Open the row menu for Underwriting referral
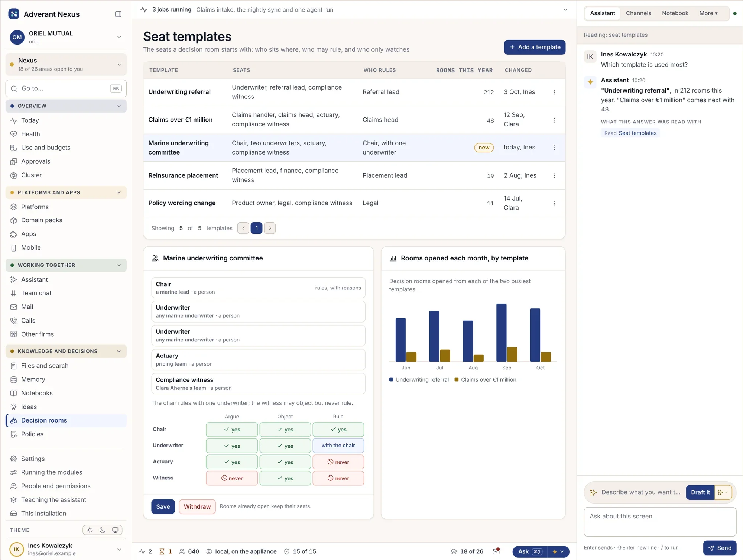 [554, 92]
